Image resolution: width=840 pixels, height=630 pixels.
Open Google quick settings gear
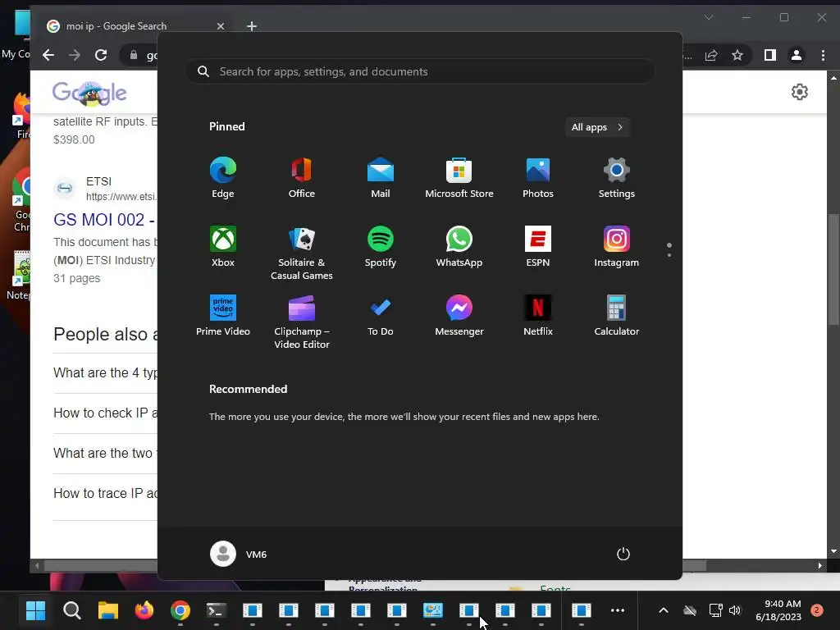click(x=800, y=92)
